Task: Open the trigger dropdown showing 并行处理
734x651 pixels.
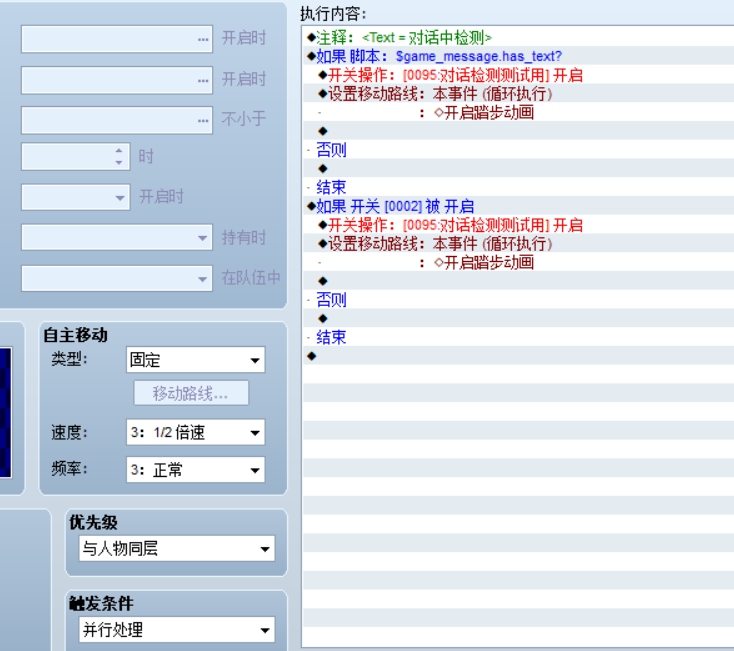Action: (177, 629)
